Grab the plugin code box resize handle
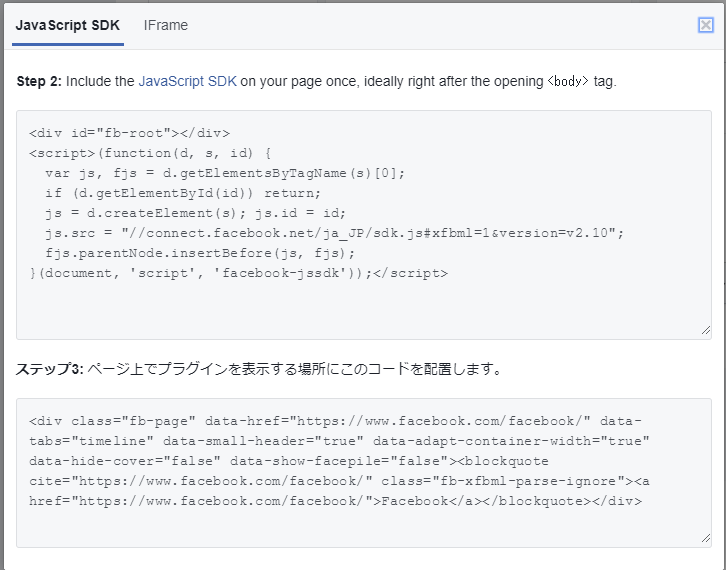The image size is (726, 570). coord(706,537)
